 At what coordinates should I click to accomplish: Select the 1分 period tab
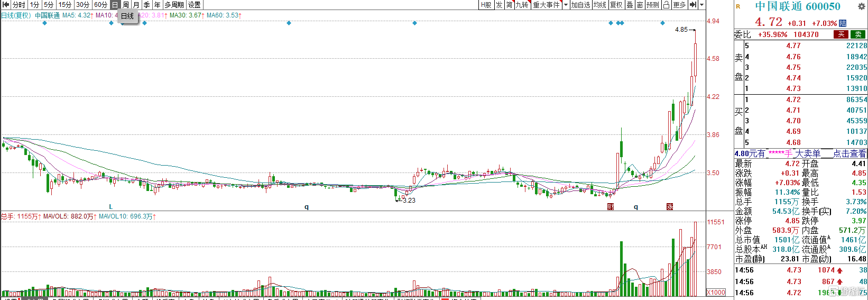[x=35, y=5]
